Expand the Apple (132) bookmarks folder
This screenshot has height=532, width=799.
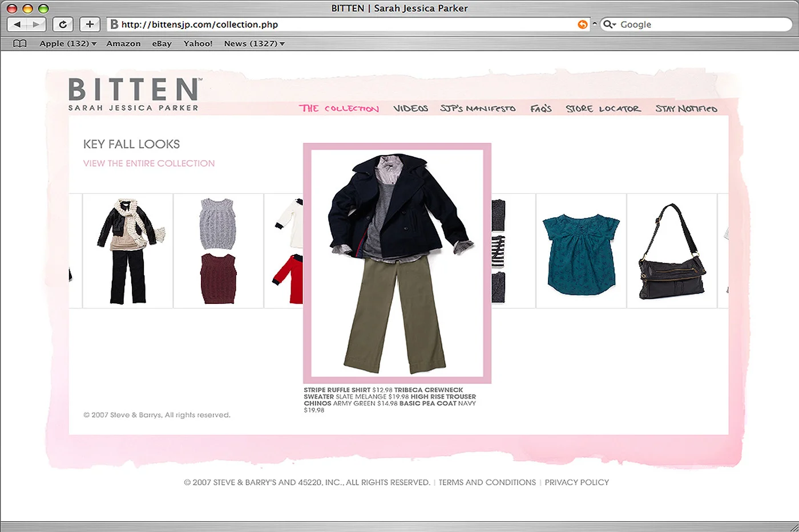coord(68,43)
